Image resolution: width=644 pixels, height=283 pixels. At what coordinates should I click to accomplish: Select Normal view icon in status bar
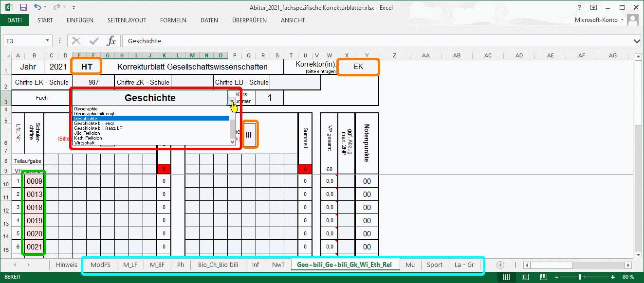click(507, 277)
